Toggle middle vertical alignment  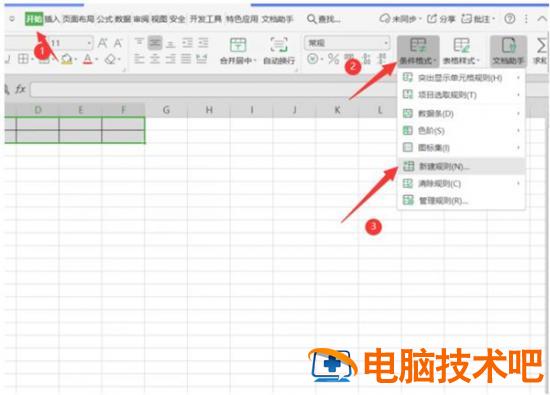[x=155, y=43]
